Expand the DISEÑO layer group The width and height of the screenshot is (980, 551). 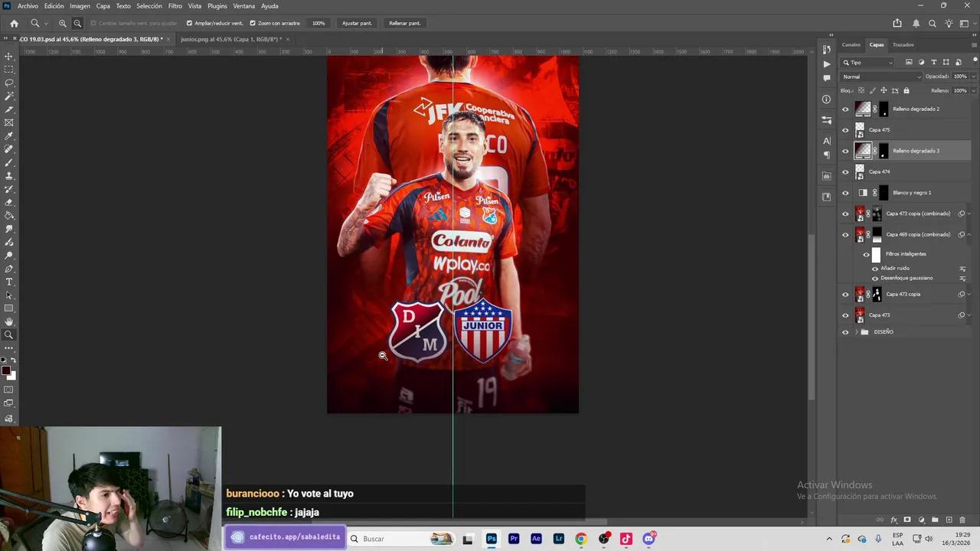pos(855,331)
